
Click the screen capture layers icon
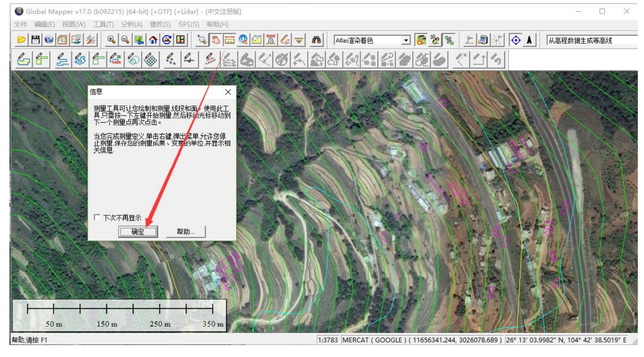[x=76, y=40]
